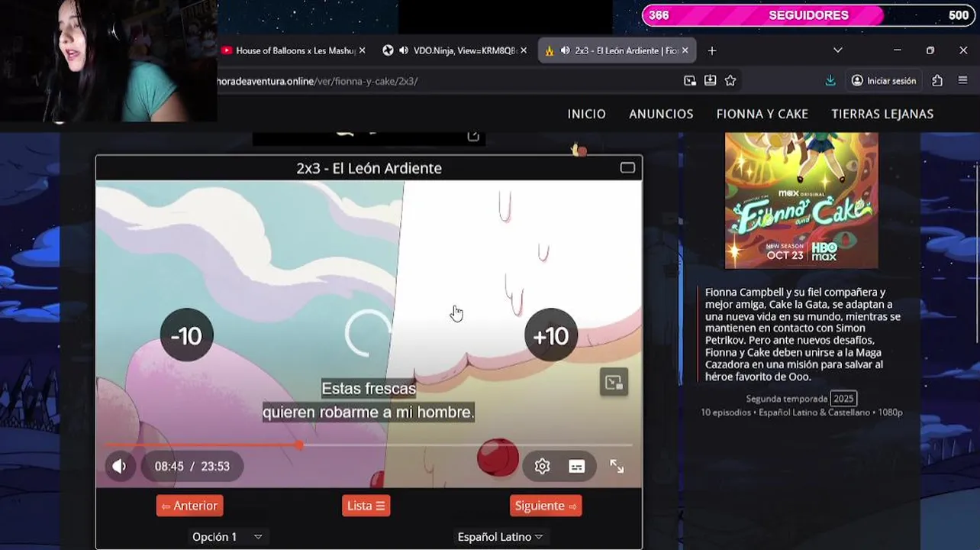Open the INICIO menu item

[586, 114]
